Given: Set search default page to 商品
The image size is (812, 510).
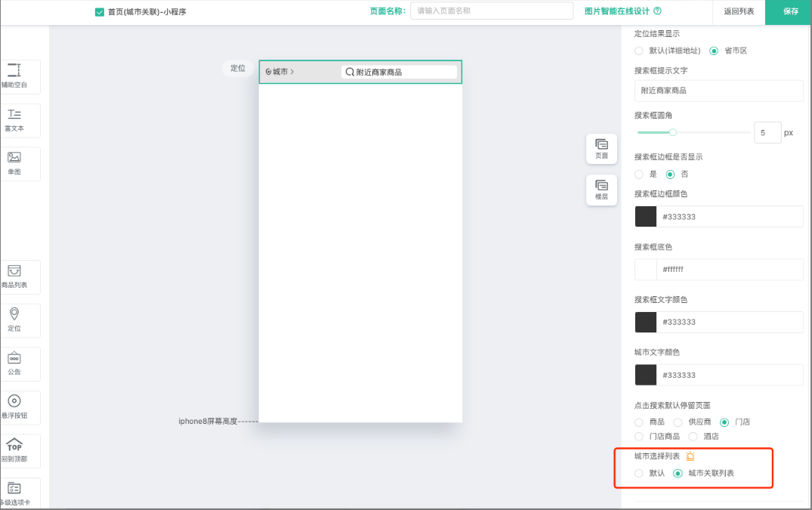Looking at the screenshot, I should 639,422.
